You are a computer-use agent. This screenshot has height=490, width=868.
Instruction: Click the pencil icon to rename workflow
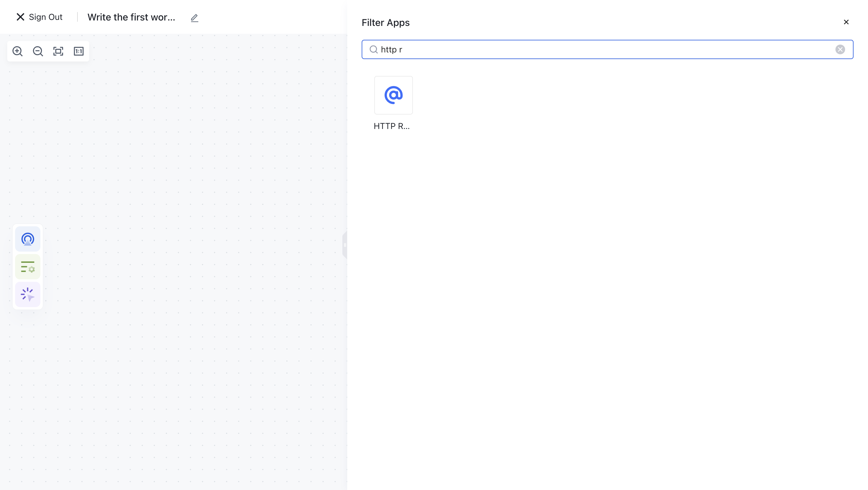point(194,18)
